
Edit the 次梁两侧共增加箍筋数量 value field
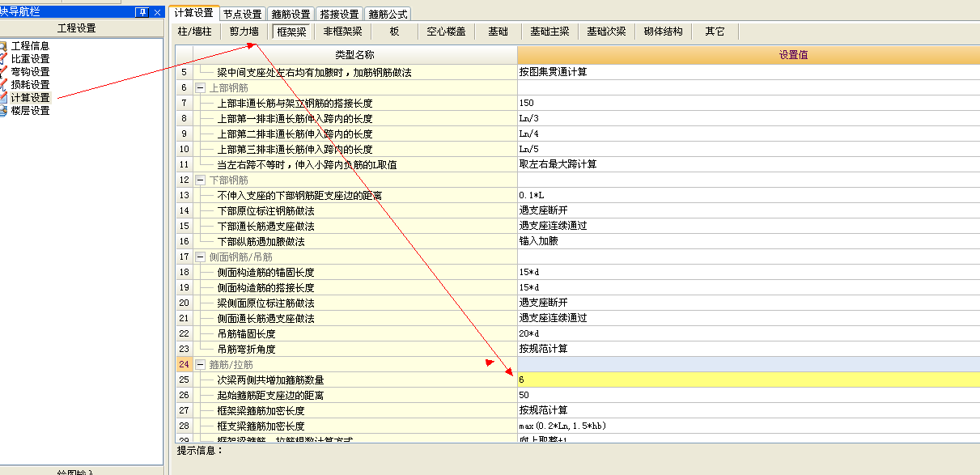coord(749,380)
